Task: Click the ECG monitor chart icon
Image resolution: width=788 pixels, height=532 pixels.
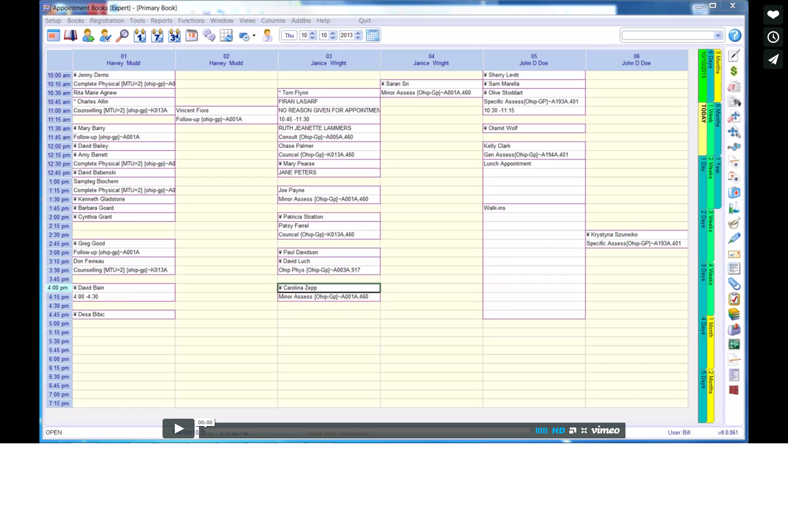Action: pyautogui.click(x=734, y=344)
